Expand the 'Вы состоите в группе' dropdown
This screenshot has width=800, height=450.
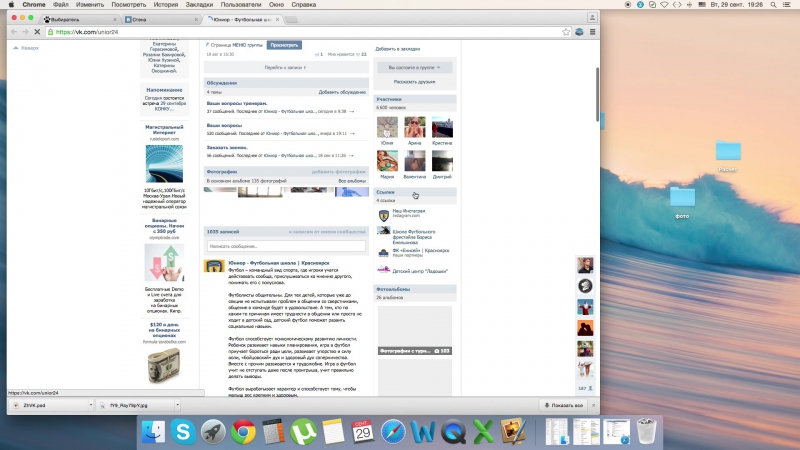(414, 67)
